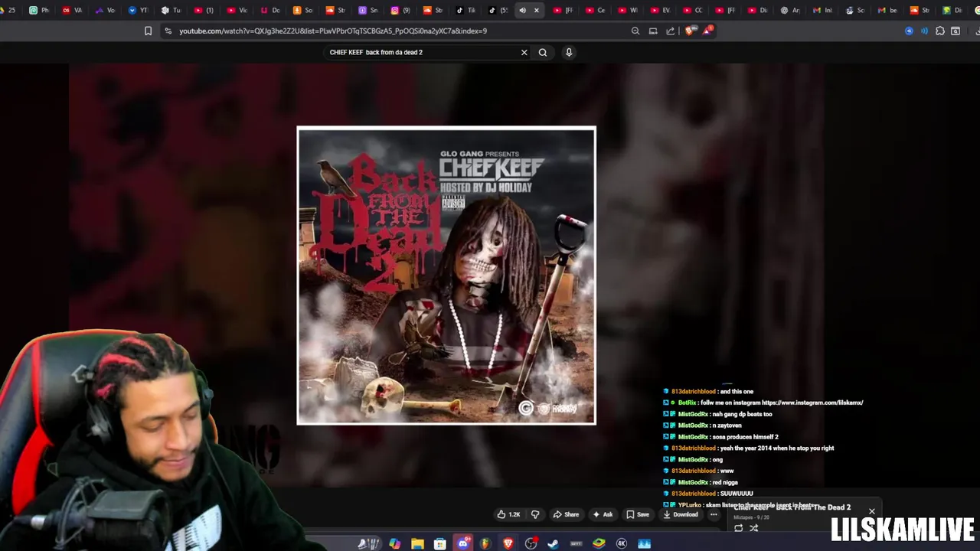Click the 'Mixtapes - 9 / 20' playlist text

[x=751, y=517]
